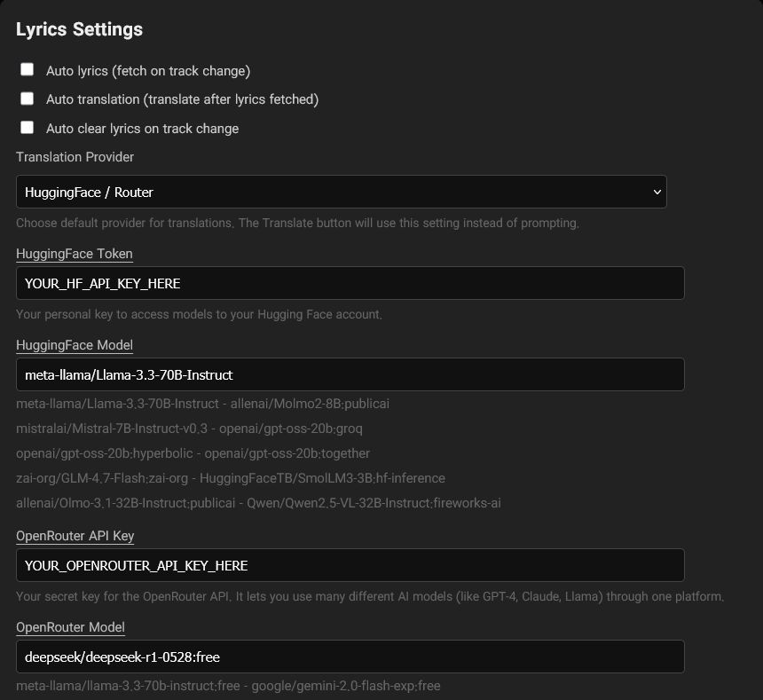The width and height of the screenshot is (763, 700).
Task: Select the HuggingFace Token input field
Action: 350,283
